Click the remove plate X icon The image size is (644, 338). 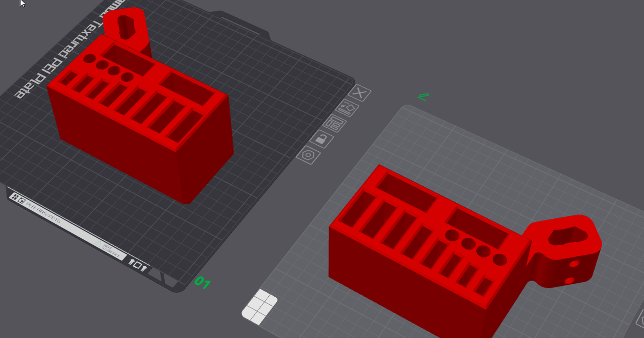(x=360, y=93)
